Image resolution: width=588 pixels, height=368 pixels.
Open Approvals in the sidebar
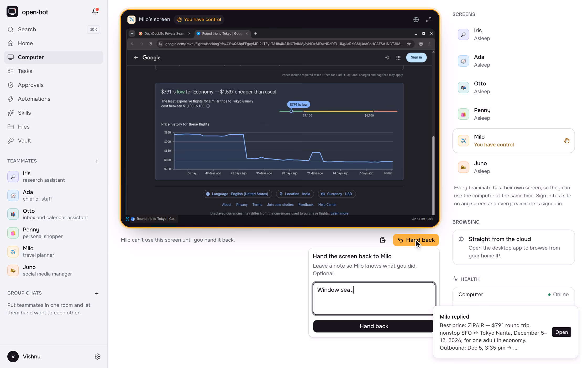pyautogui.click(x=54, y=85)
